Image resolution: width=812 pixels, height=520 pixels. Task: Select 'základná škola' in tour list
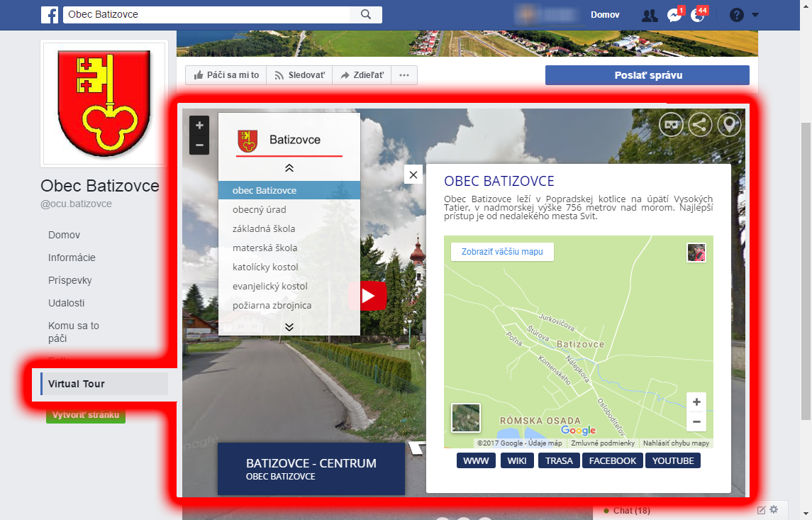pyautogui.click(x=289, y=228)
